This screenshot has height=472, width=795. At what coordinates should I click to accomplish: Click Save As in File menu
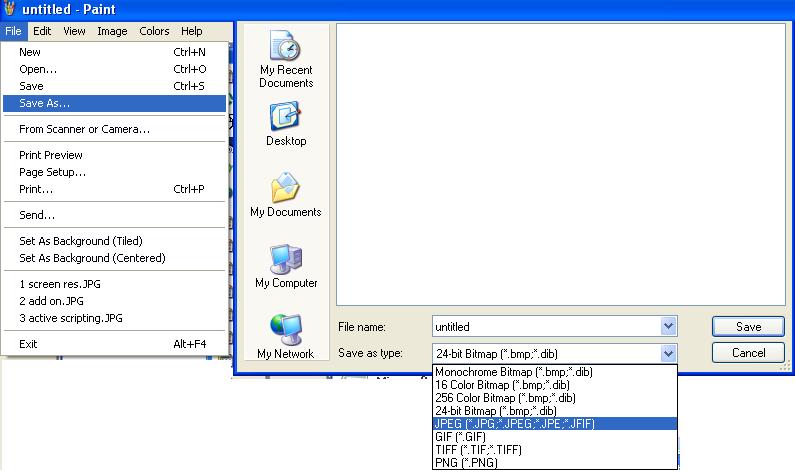tap(45, 103)
